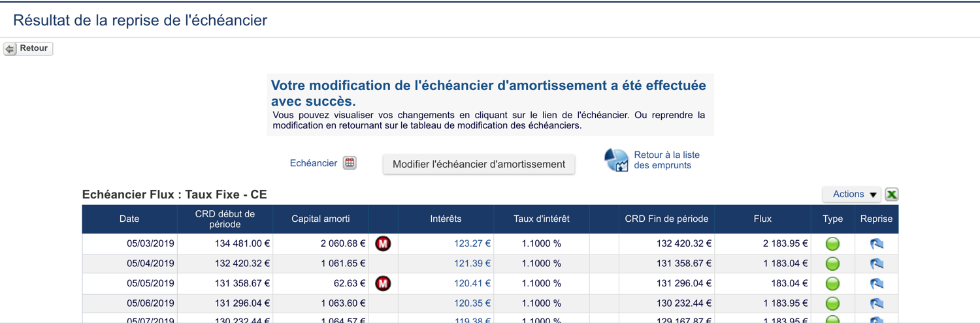Viewport: 980px width, 323px height.
Task: Click Reprise icon in the 05/04/2019 row
Action: 877,264
